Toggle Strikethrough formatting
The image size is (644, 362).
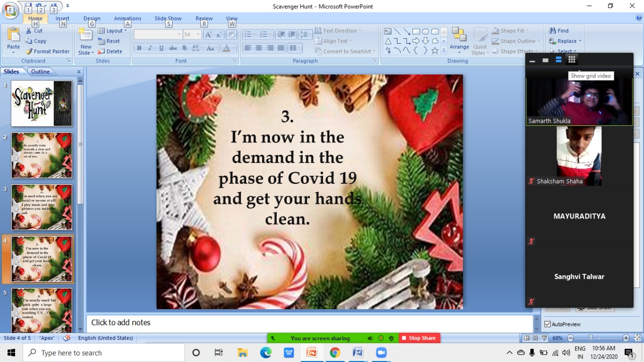coord(173,48)
